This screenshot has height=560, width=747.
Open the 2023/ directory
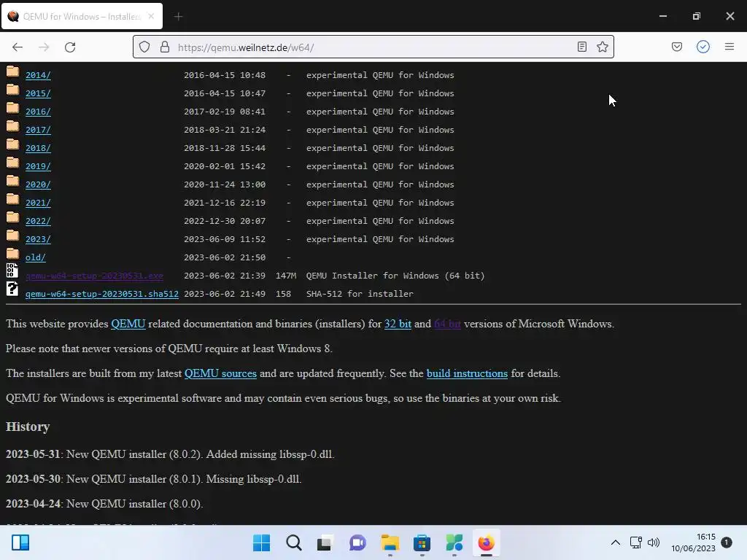38,239
